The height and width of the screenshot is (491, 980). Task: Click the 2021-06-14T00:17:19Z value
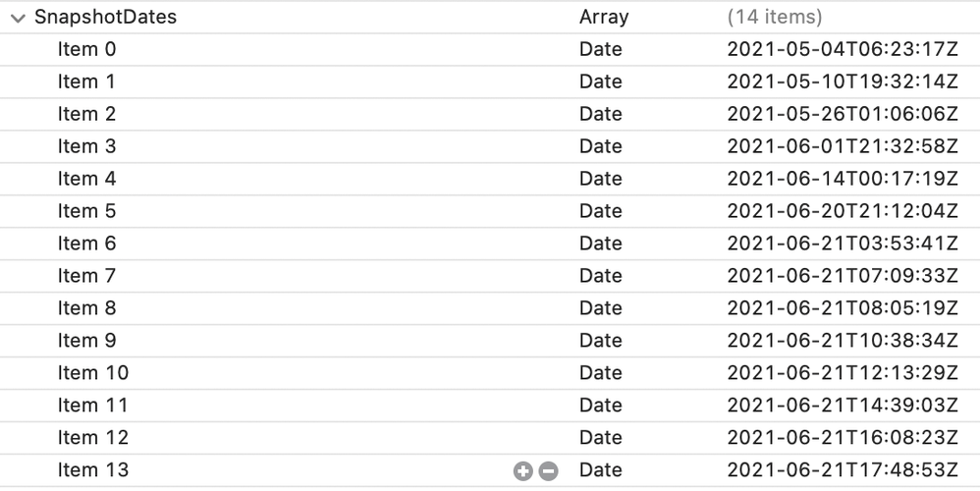[x=843, y=179]
